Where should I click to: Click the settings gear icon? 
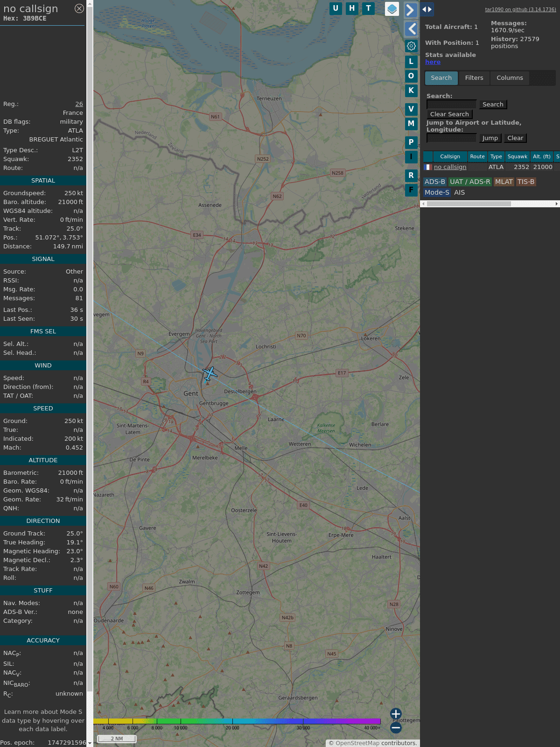coord(411,46)
